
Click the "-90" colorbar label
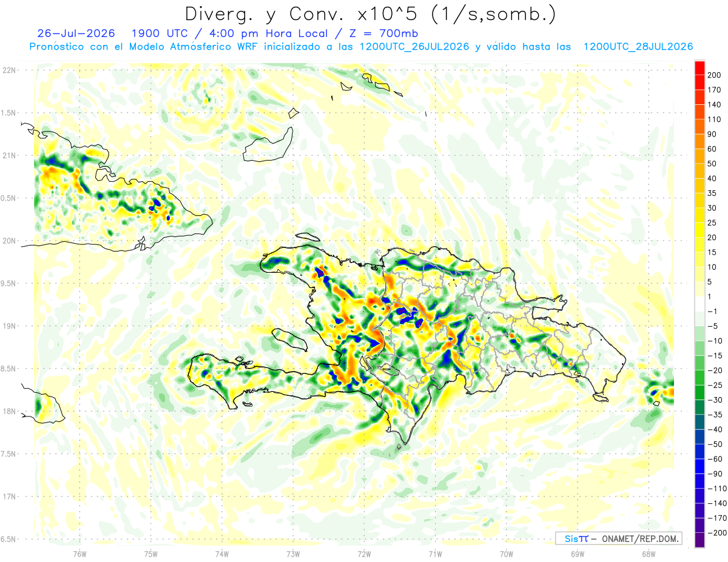[x=715, y=473]
